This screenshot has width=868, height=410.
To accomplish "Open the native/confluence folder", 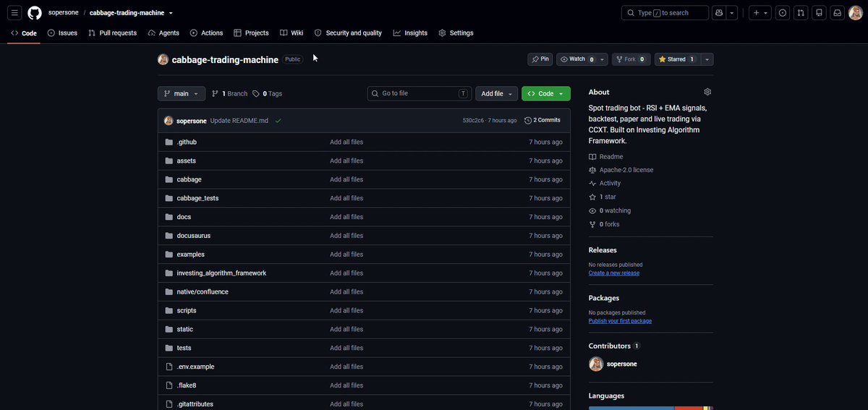I will click(203, 292).
